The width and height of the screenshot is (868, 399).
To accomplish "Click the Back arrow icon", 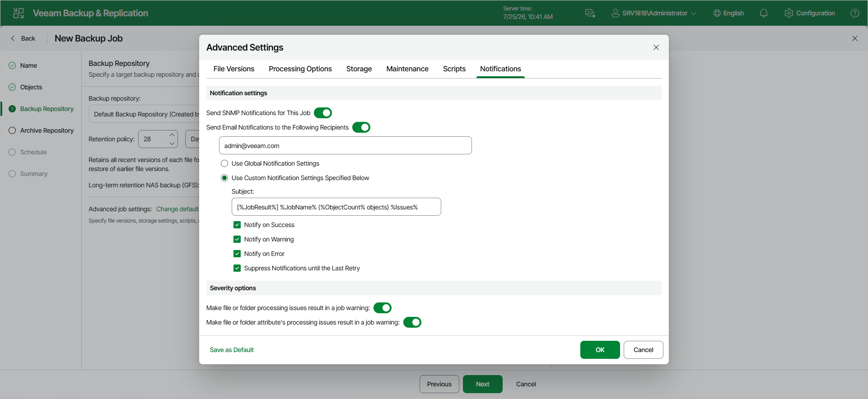I will coord(13,38).
